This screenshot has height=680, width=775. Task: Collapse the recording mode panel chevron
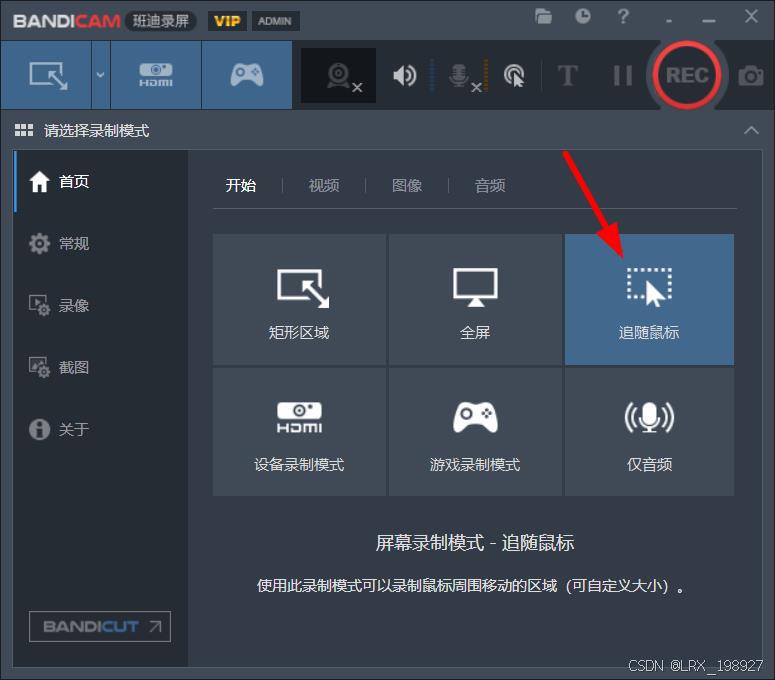(x=751, y=130)
